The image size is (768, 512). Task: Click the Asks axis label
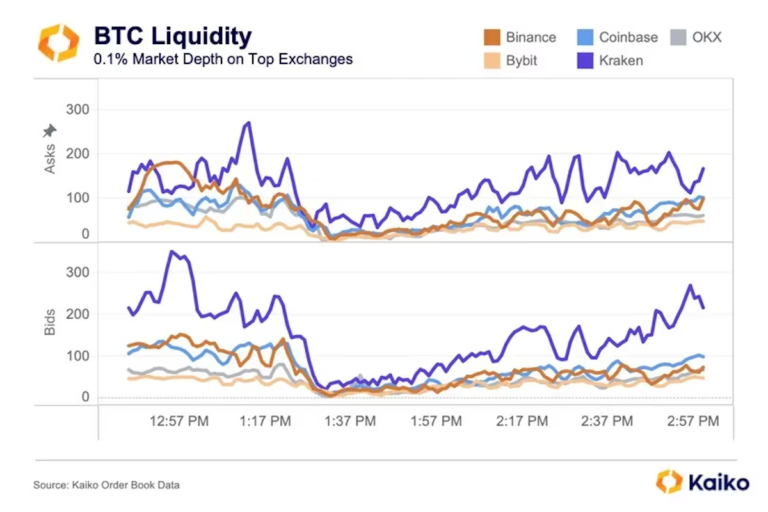(x=50, y=160)
